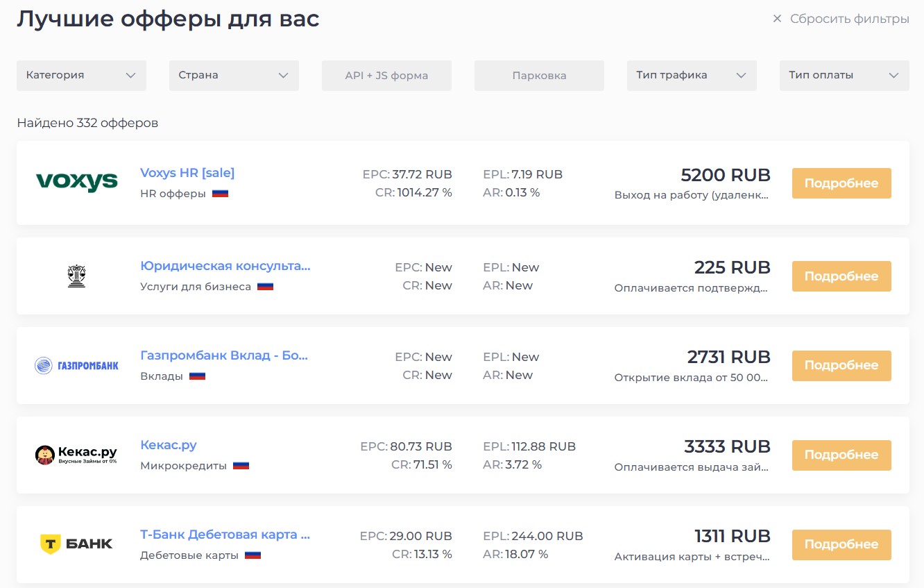Click the Услуги для бизнеса category label

click(x=196, y=287)
